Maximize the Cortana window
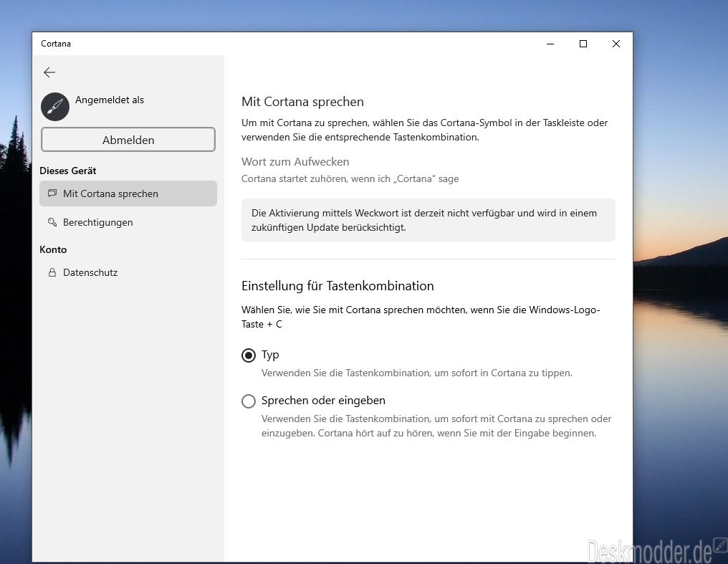 [583, 44]
